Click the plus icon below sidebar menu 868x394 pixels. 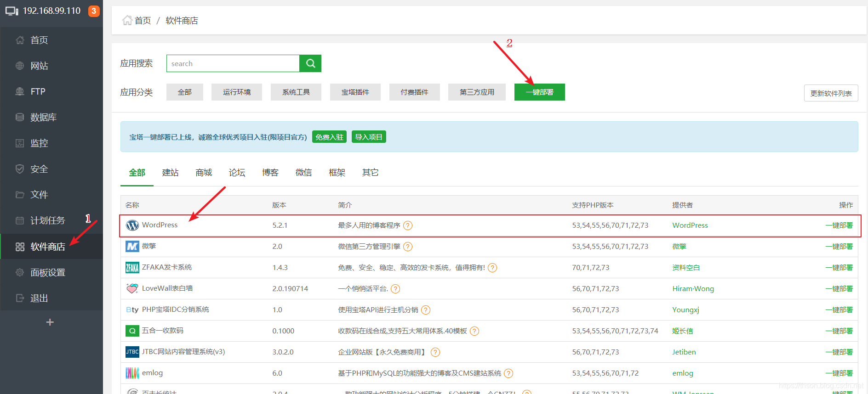click(x=50, y=322)
